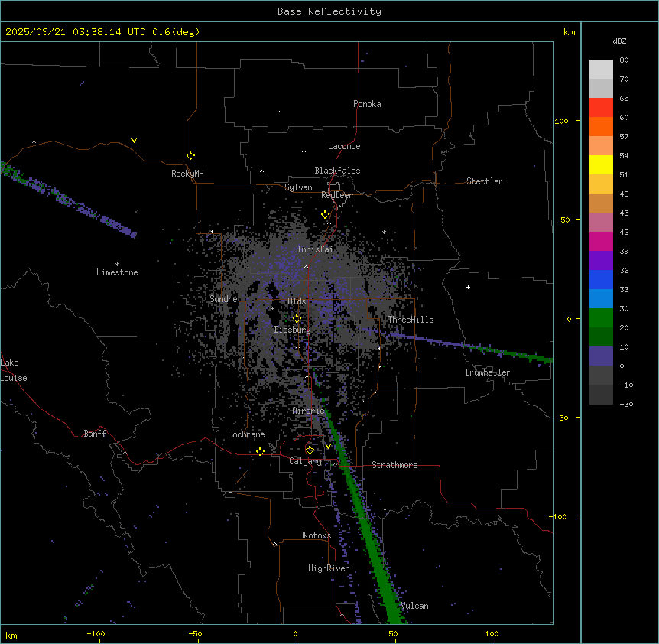Select the white plus marker east of ThreeHills
This screenshot has height=644, width=659.
469,287
